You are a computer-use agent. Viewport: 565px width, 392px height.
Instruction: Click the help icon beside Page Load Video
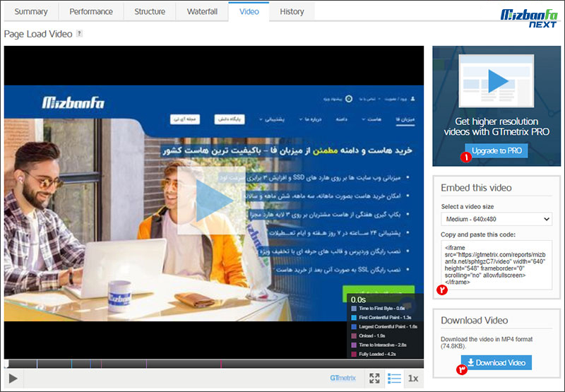[79, 33]
